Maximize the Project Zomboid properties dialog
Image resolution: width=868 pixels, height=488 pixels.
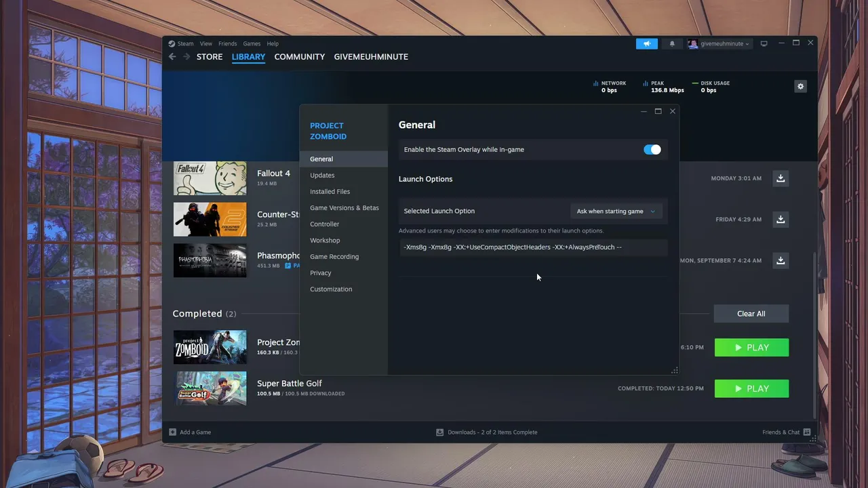[658, 111]
